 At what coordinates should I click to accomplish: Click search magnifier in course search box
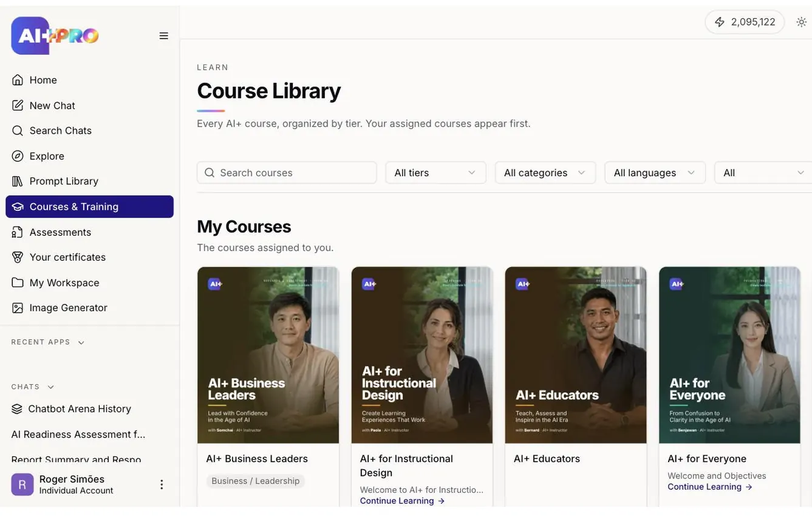tap(210, 173)
